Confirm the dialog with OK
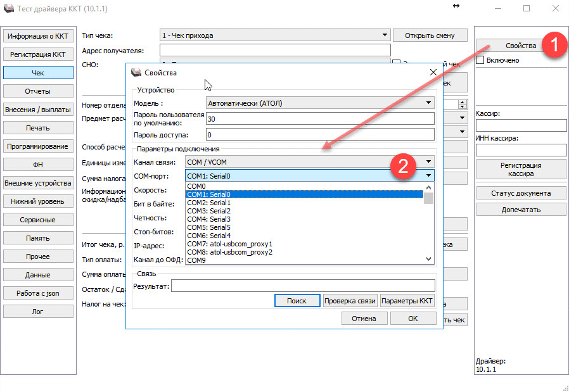 click(412, 319)
